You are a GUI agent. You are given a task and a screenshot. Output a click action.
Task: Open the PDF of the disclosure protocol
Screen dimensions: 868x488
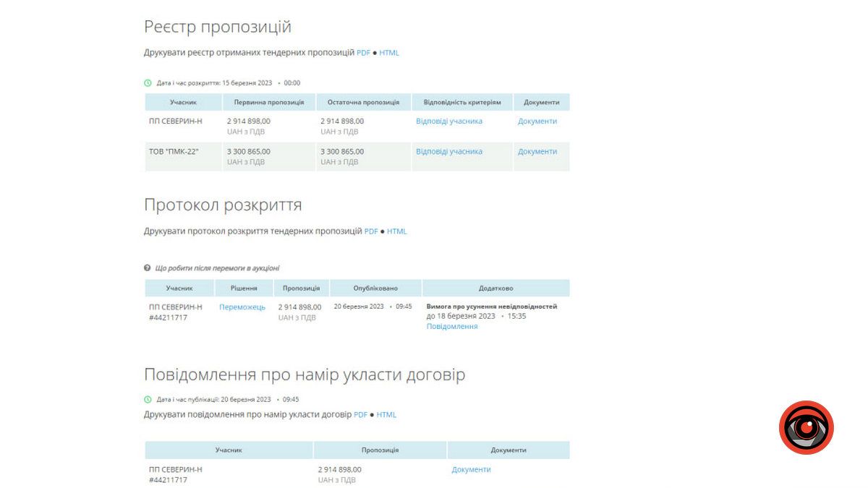point(370,231)
